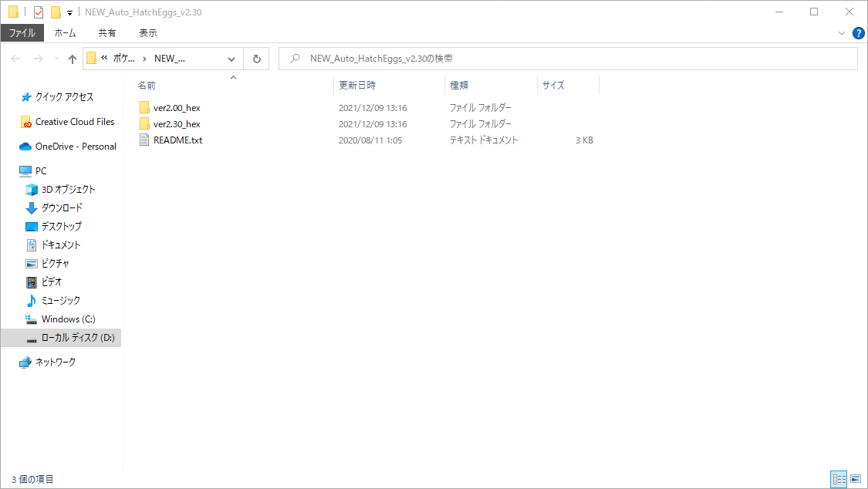Open the ファイル menu tab
The width and height of the screenshot is (868, 489).
[22, 33]
